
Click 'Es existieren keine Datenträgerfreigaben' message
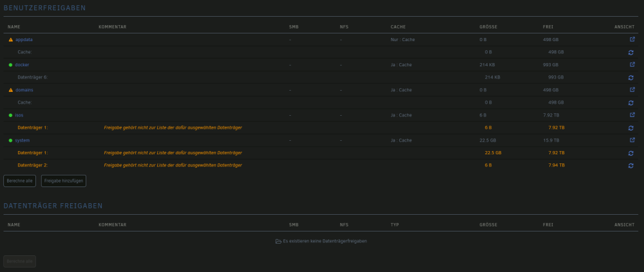[x=325, y=241]
